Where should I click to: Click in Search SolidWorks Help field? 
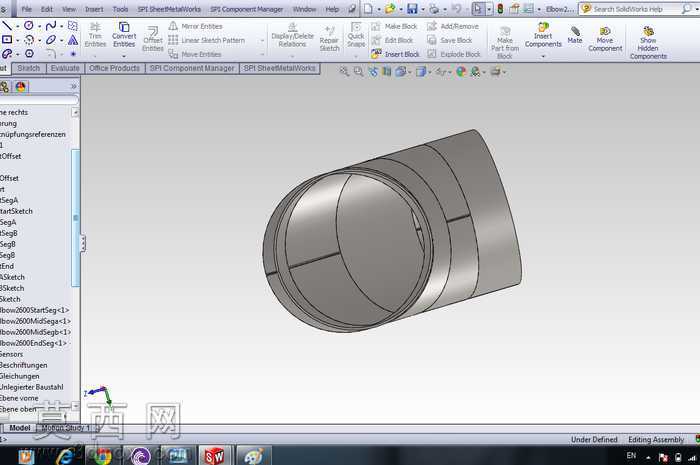tap(636, 9)
